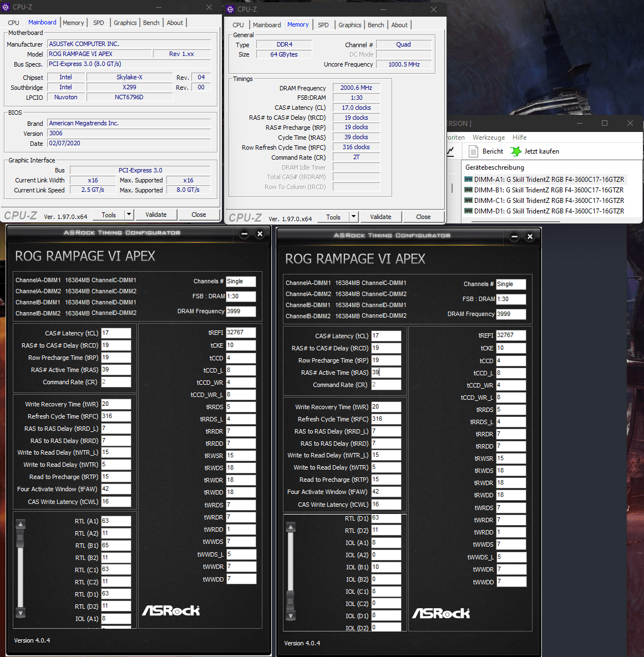Viewport: 644px width, 657px height.
Task: Minimize right ASRock Timing Configurator
Action: 514,237
